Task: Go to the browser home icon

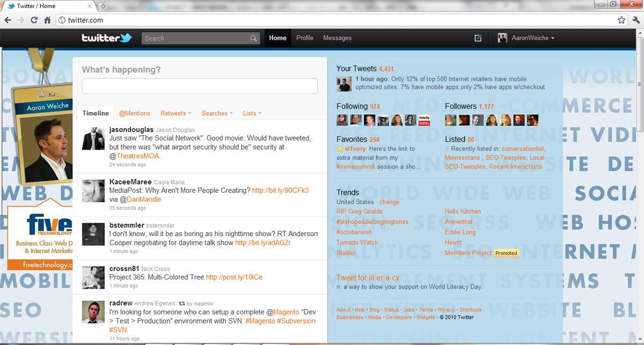Action: pos(47,20)
